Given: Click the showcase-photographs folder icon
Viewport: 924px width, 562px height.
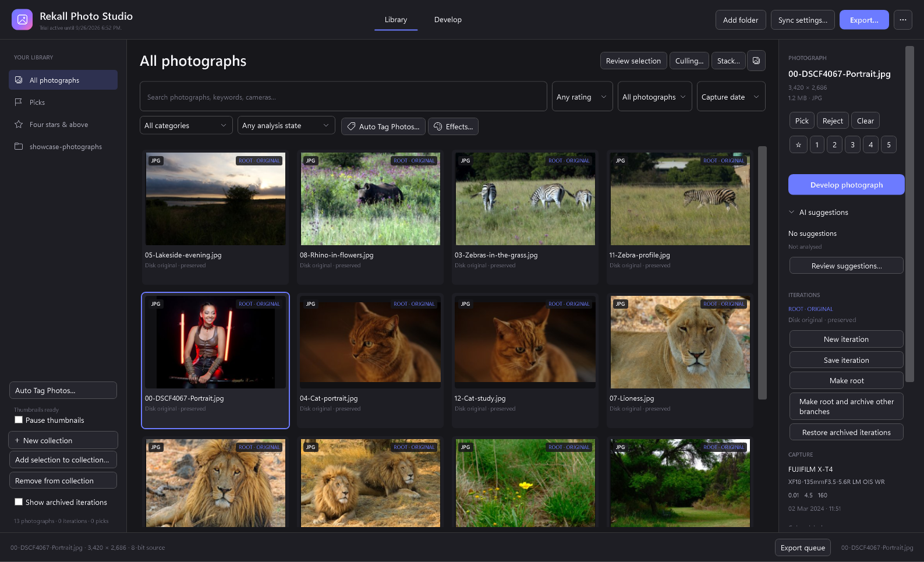Looking at the screenshot, I should 19,146.
